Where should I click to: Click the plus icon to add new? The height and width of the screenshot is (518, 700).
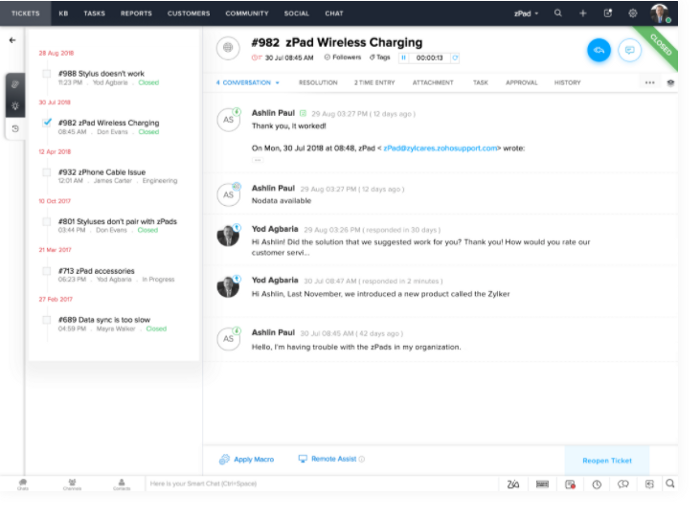[583, 13]
